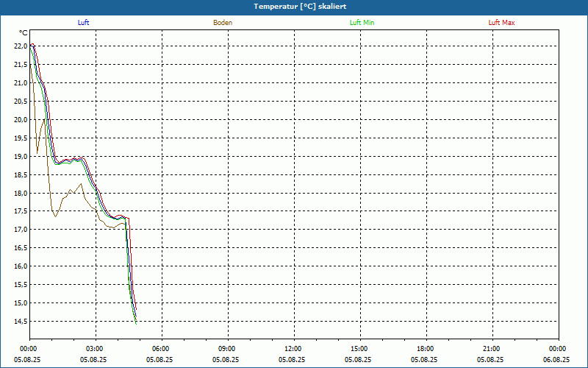Click the 17,5 y-axis value
The width and height of the screenshot is (588, 368).
tap(21, 211)
